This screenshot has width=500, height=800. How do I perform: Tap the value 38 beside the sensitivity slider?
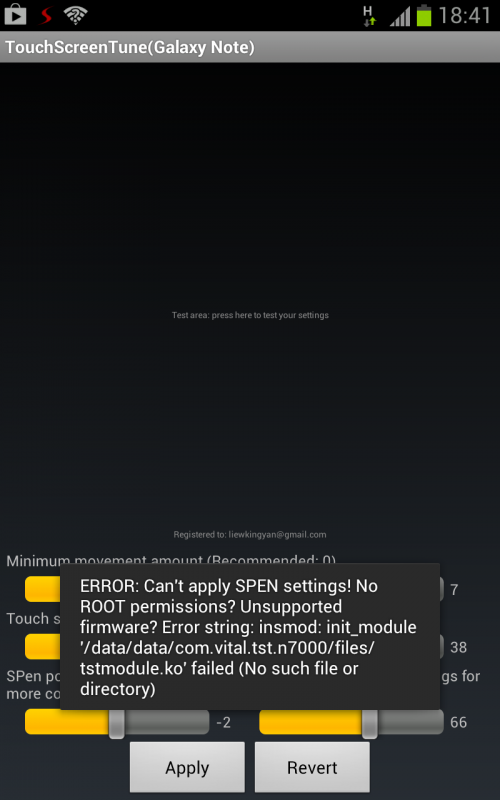tap(458, 647)
